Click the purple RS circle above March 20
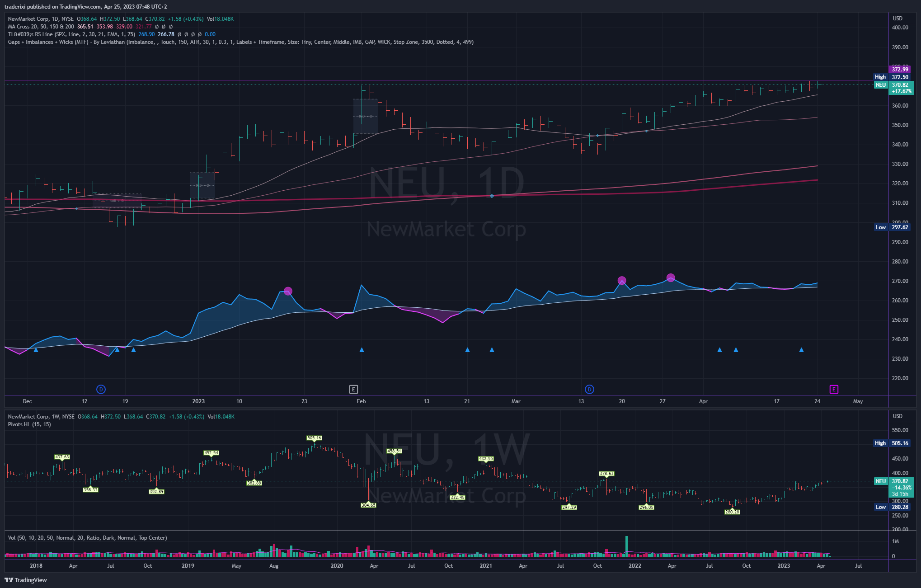The height and width of the screenshot is (588, 921). click(622, 281)
